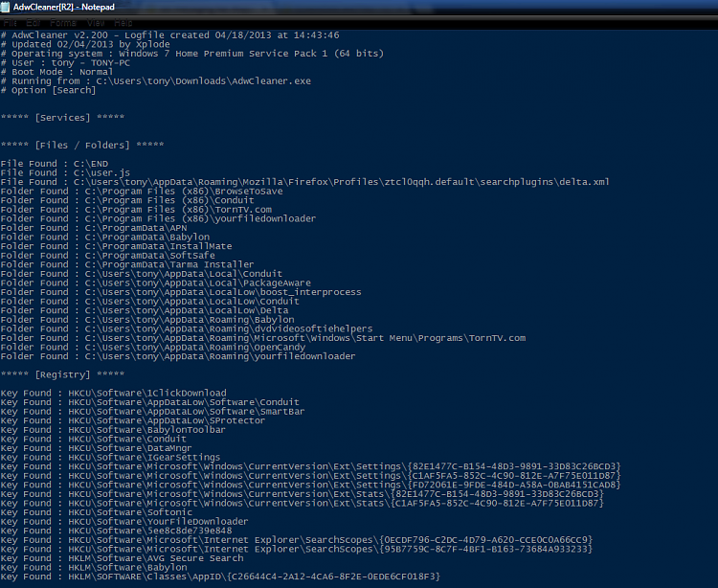Click the AdwCleaner[R2] - Notepad window title
This screenshot has width=718, height=588.
coord(63,7)
